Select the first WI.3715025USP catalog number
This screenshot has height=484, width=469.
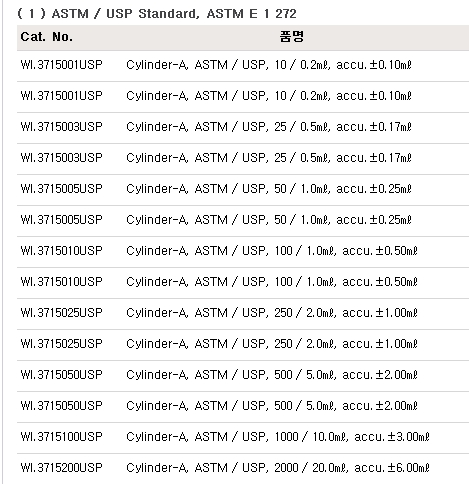pos(61,313)
